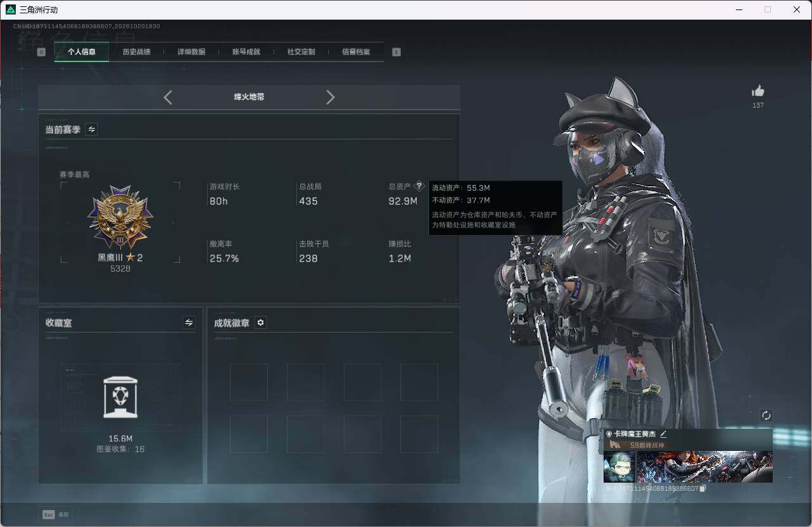Click the thumbs-up like icon
This screenshot has height=527, width=812.
758,91
